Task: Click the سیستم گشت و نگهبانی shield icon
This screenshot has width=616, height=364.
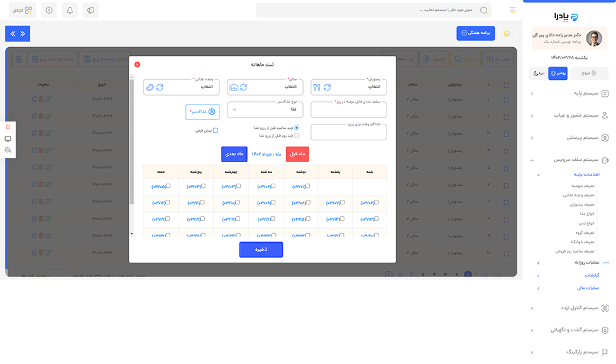Action: 605,330
